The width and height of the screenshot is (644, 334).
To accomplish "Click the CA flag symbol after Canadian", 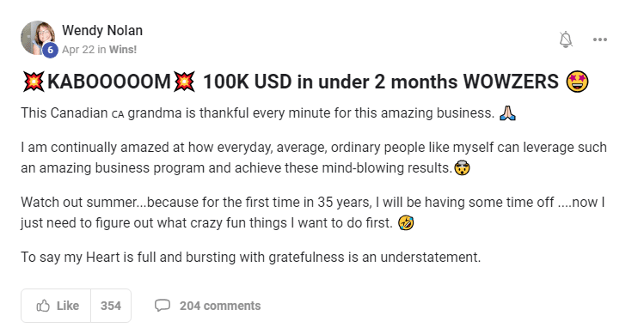I will (118, 114).
